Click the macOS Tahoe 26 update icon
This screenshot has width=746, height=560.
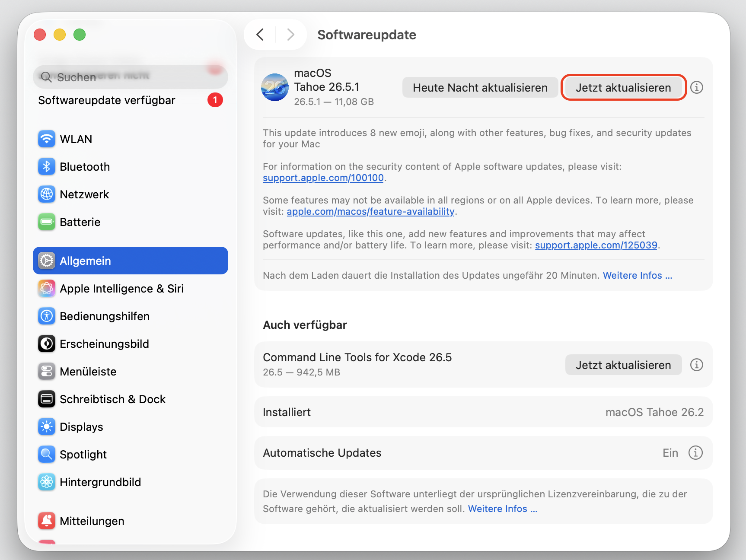tap(275, 87)
